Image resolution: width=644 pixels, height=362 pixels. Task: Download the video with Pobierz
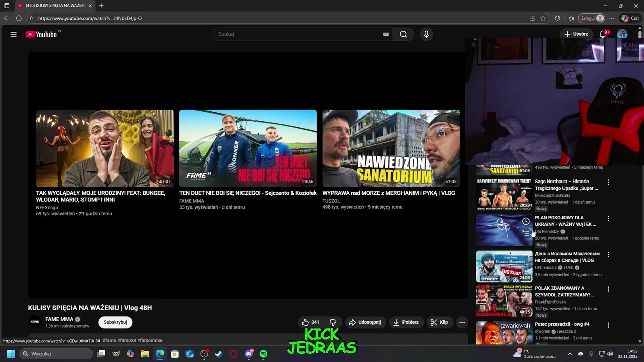click(x=406, y=322)
